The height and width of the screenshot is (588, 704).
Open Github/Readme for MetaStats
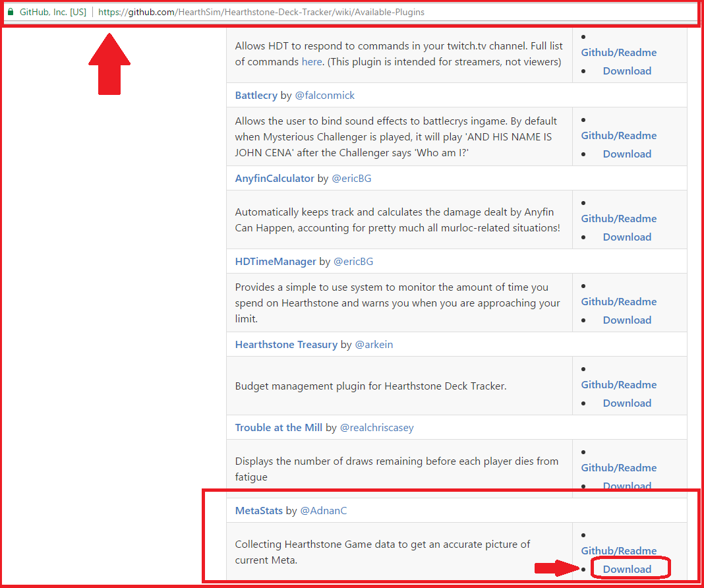(619, 550)
